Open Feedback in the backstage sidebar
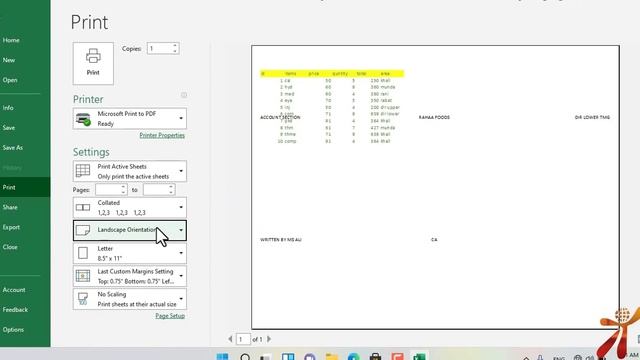Viewport: 640px width, 360px height. (x=15, y=310)
